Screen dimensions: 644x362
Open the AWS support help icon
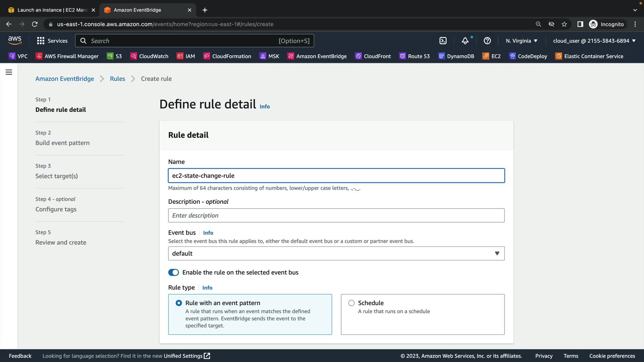point(487,41)
